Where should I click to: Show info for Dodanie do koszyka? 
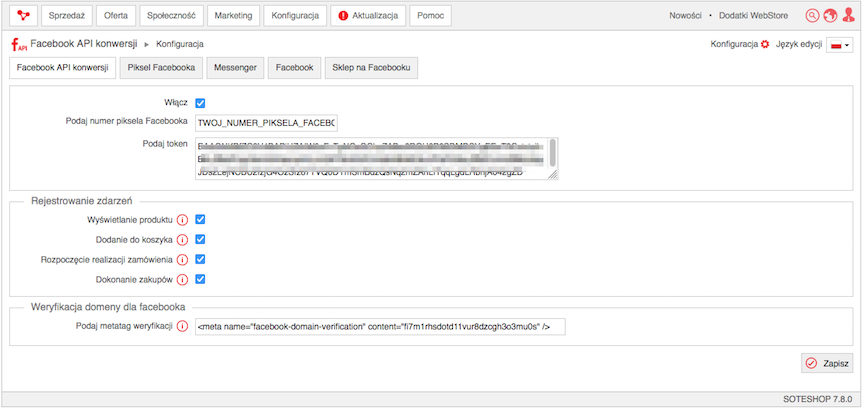(x=182, y=240)
